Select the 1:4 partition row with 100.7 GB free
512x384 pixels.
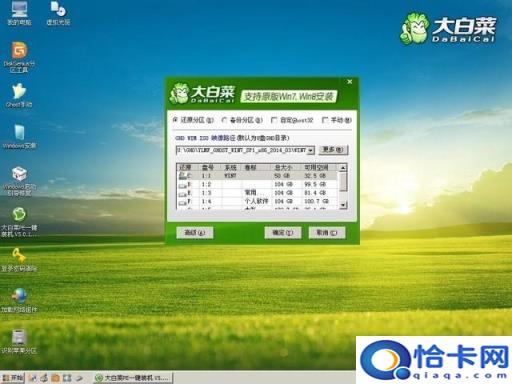point(258,202)
